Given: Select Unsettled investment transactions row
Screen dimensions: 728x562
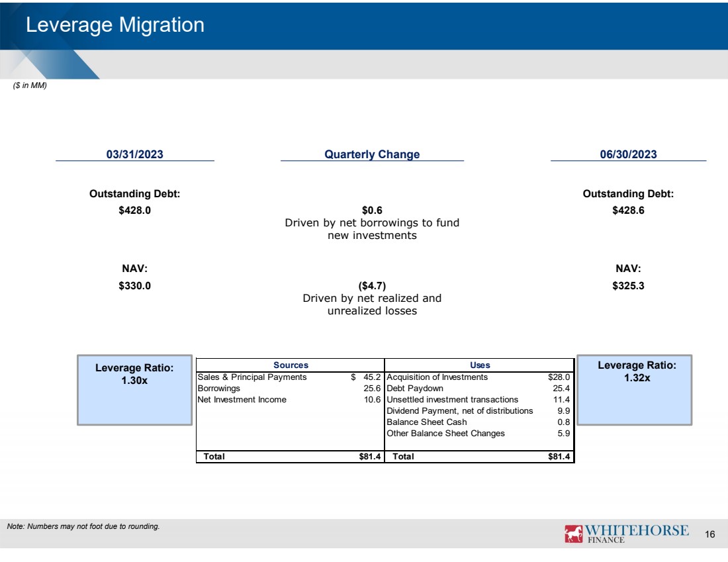Looking at the screenshot, I should click(453, 400).
